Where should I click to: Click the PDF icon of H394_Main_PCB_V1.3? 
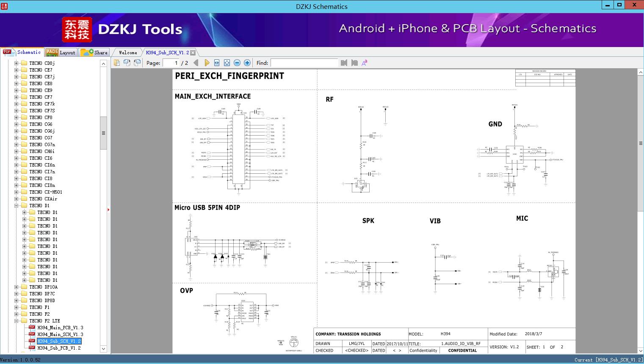(32, 328)
